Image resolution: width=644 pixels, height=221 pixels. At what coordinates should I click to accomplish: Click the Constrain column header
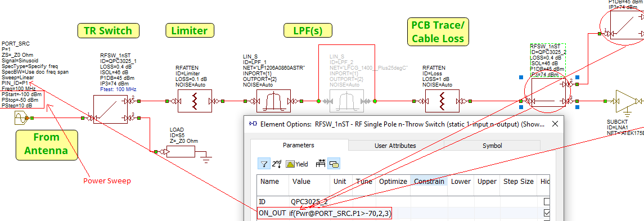click(x=429, y=181)
